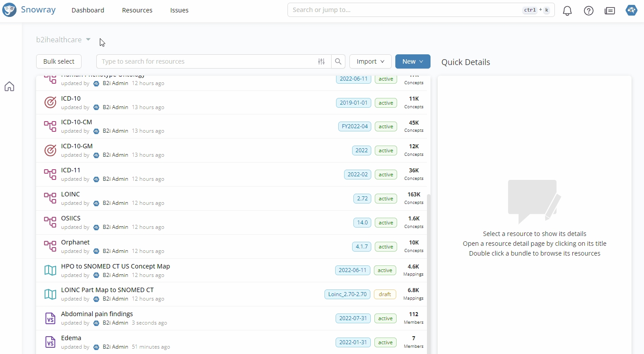The image size is (644, 354).
Task: Expand the New resource dropdown
Action: tap(413, 61)
